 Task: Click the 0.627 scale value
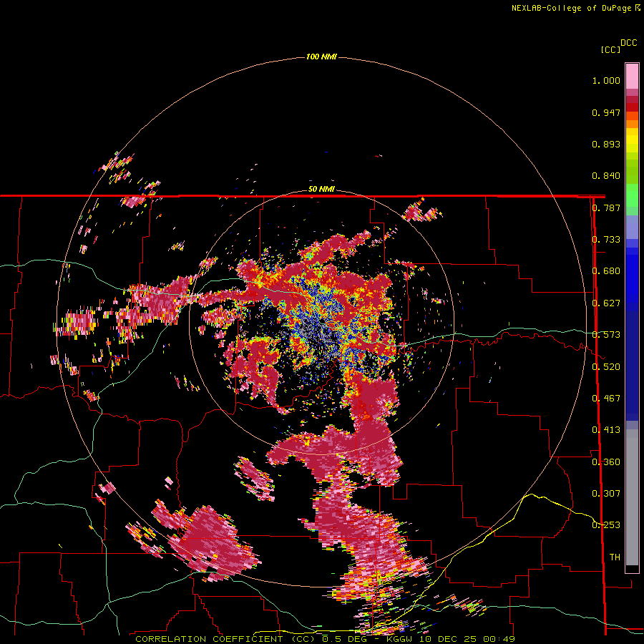pos(606,303)
